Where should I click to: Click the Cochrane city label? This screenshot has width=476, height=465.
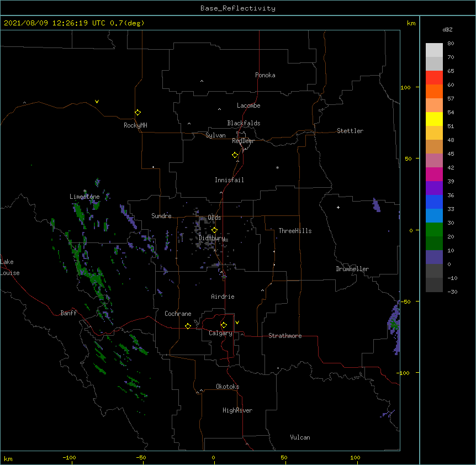[178, 314]
